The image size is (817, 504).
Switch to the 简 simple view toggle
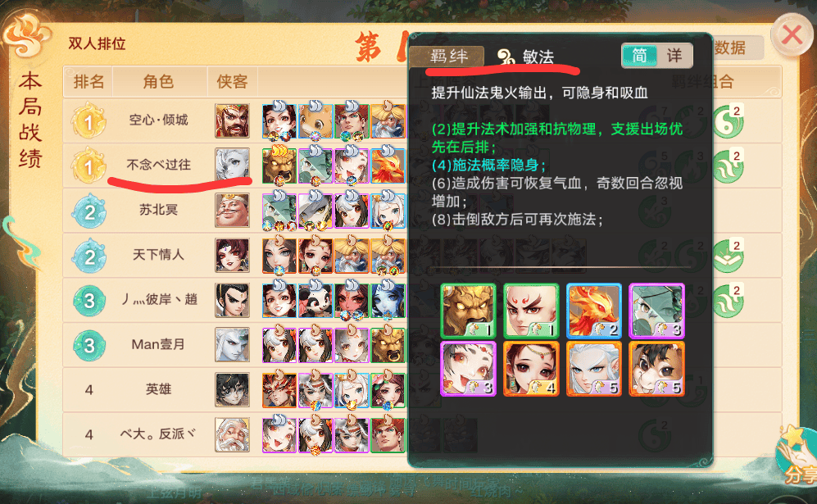coord(639,56)
